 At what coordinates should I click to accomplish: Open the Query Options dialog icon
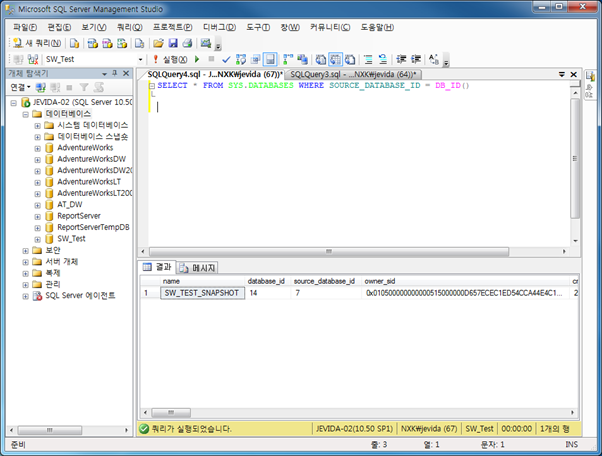click(255, 59)
